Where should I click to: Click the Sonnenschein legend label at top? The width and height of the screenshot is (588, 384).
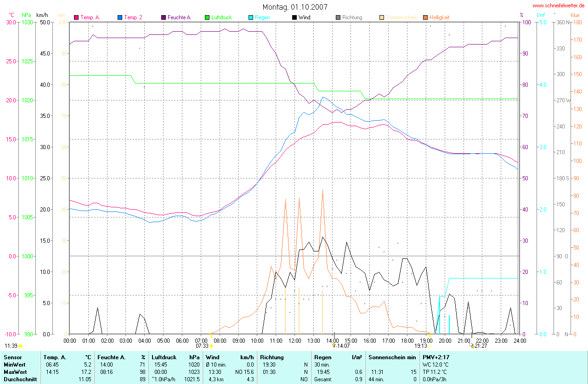tap(401, 17)
